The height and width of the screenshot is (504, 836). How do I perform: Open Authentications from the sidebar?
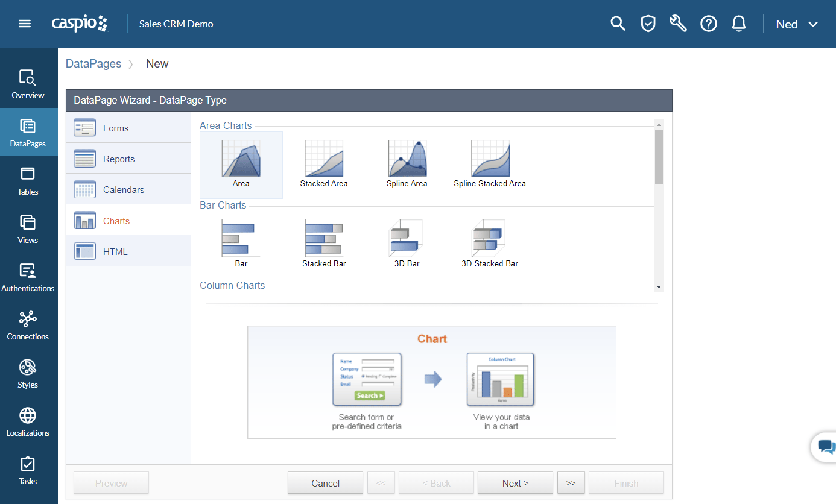(x=28, y=277)
